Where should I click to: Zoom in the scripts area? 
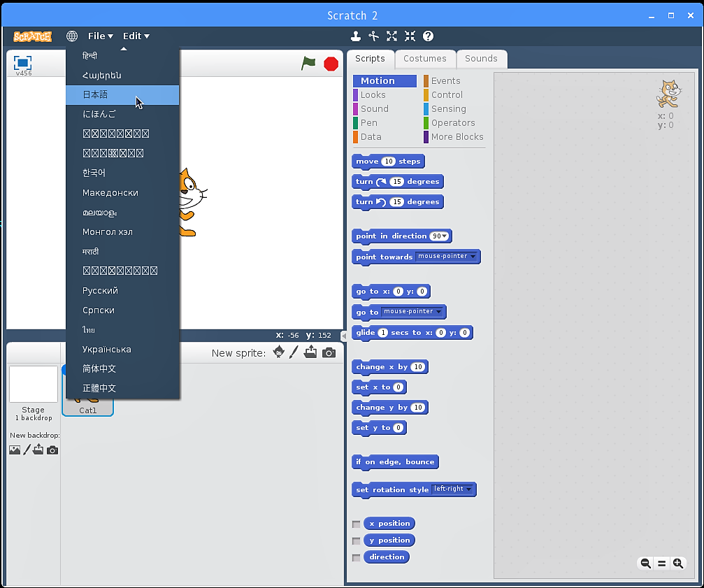[x=678, y=564]
